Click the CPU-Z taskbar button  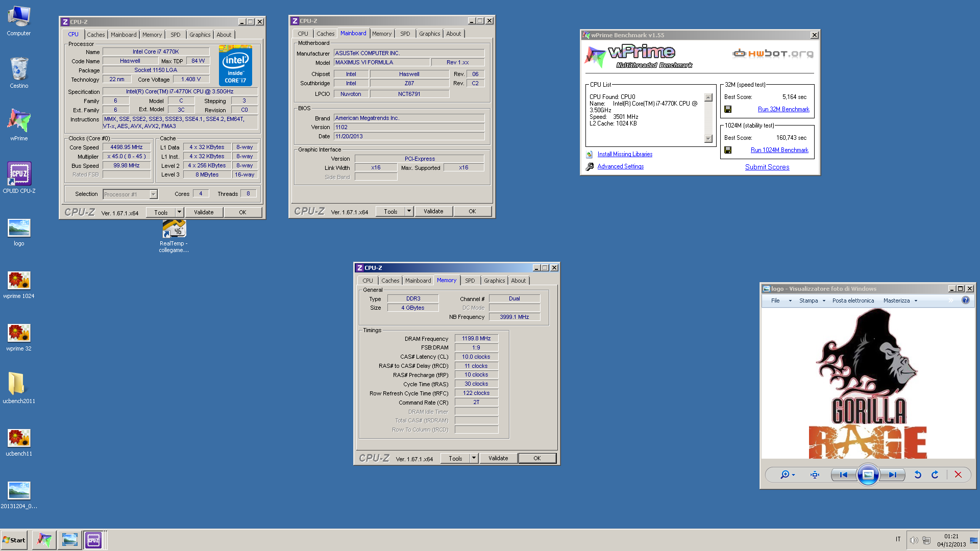[x=94, y=540]
